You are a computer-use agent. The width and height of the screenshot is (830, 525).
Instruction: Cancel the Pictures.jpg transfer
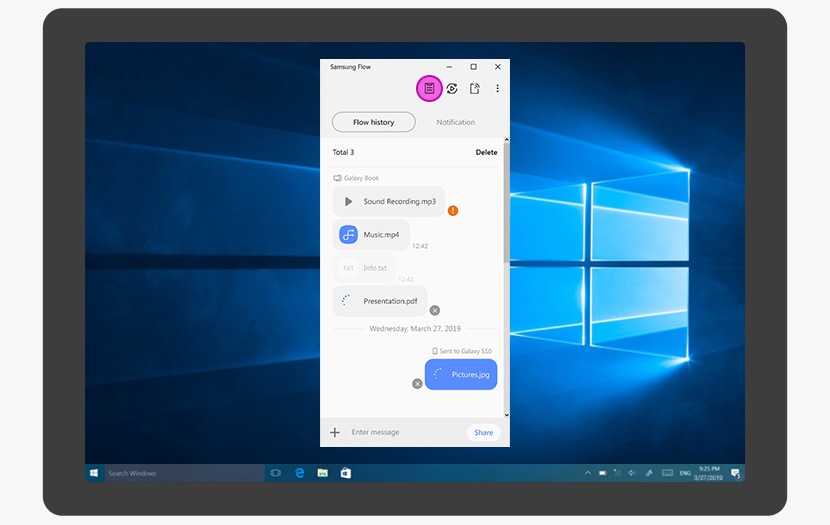(417, 383)
